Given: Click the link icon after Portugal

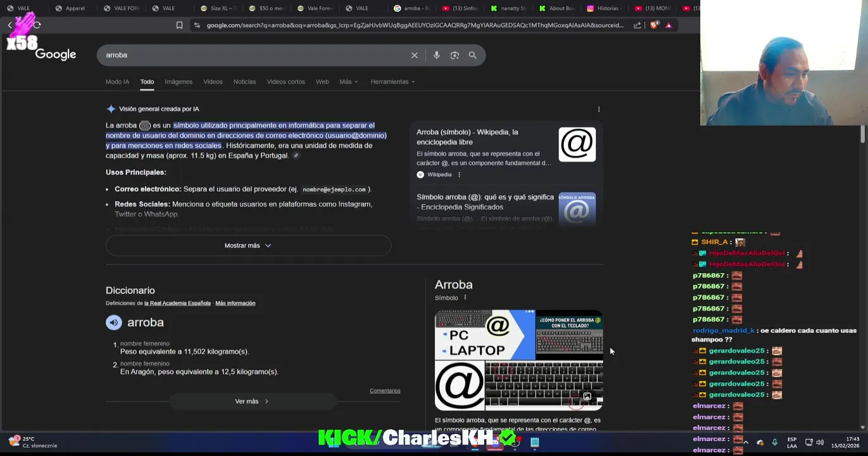Looking at the screenshot, I should coord(296,156).
